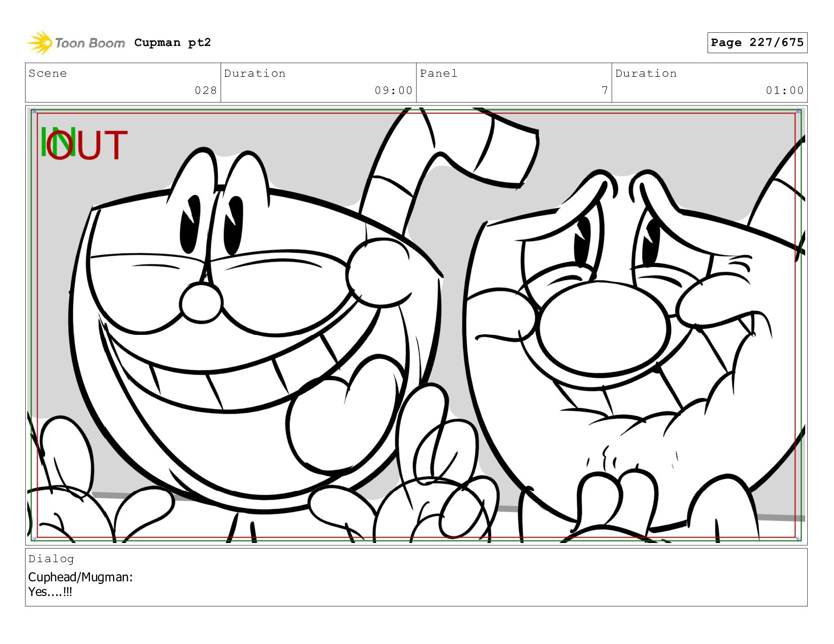The width and height of the screenshot is (834, 644).
Task: Click the 'Toon Boom' brand wordmark
Action: click(x=90, y=43)
